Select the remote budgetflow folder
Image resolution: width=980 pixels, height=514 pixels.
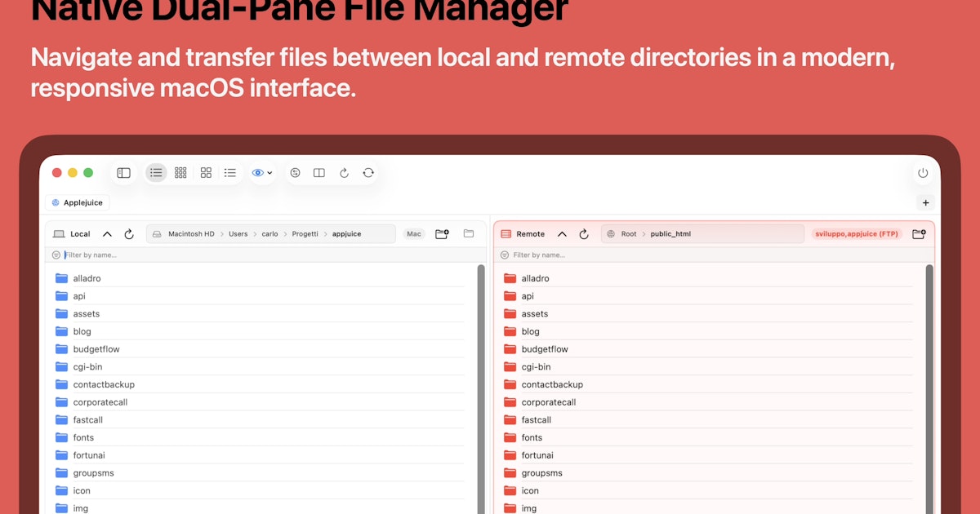pos(707,349)
